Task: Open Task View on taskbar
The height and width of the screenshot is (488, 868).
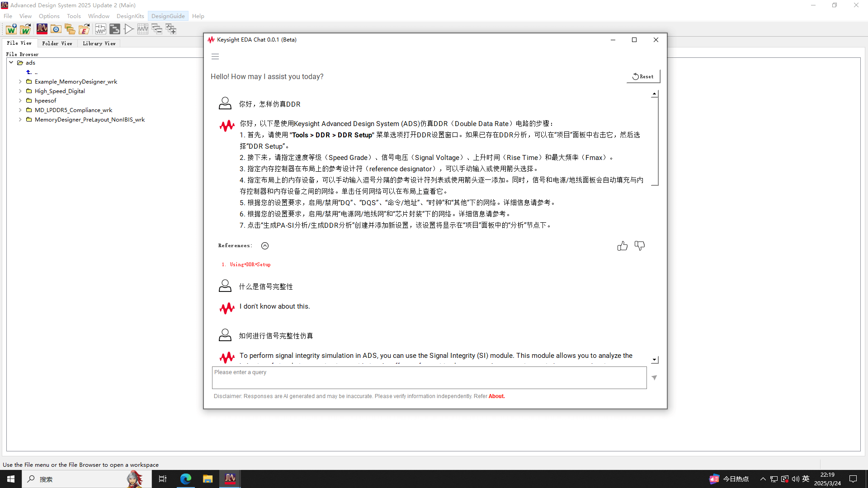Action: click(163, 479)
